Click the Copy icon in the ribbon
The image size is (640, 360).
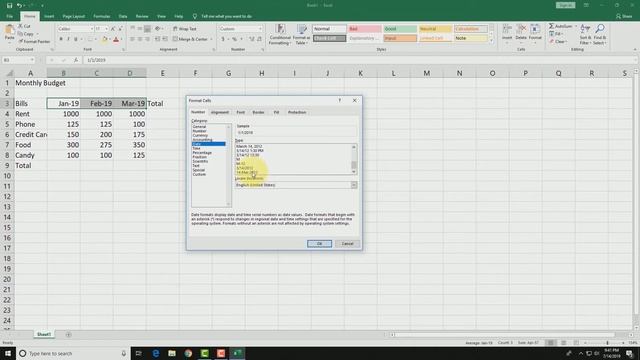point(20,34)
